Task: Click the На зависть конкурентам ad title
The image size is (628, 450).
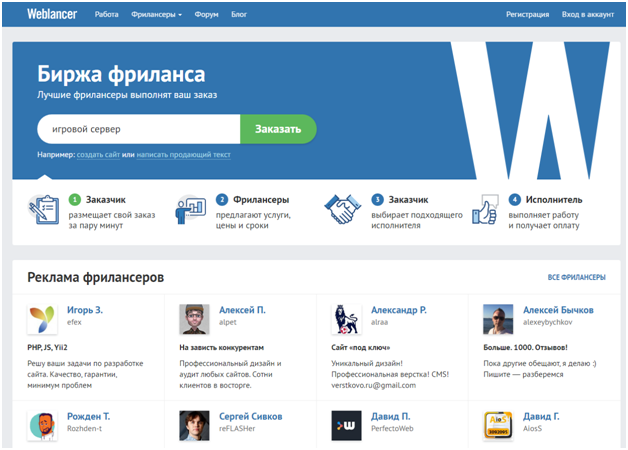Action: (221, 347)
